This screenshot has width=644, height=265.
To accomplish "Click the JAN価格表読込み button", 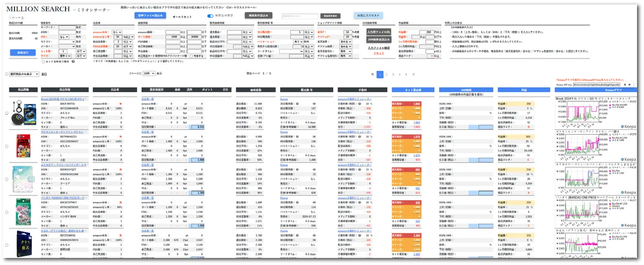I will tap(379, 39).
